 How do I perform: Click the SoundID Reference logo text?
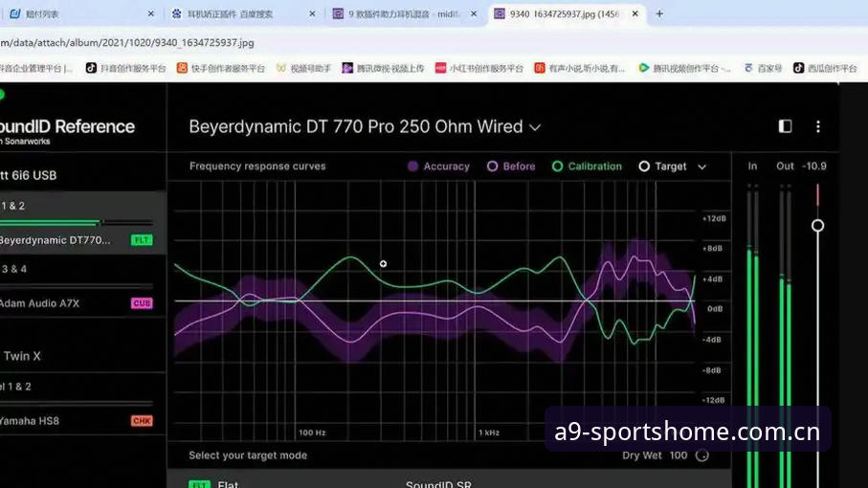click(68, 126)
